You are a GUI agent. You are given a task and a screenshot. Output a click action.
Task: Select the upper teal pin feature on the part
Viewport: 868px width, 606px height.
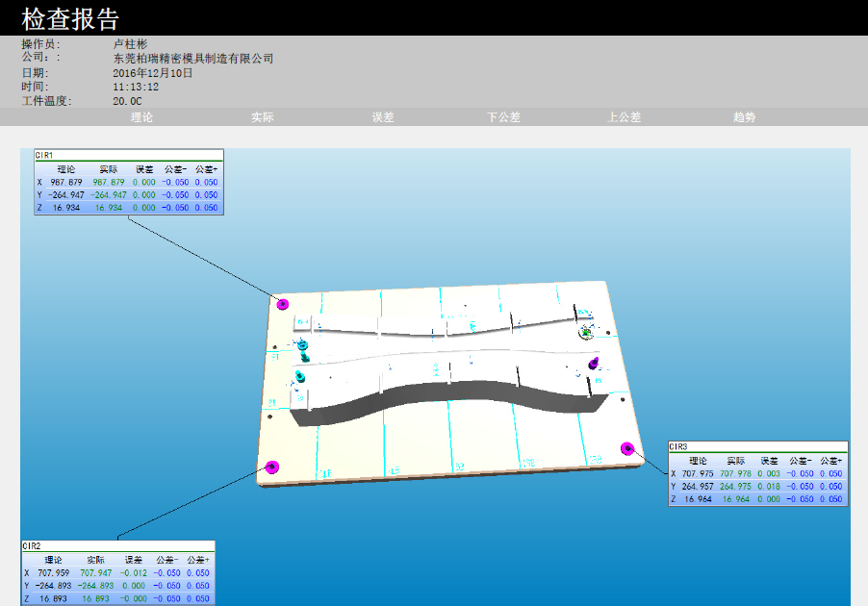(x=303, y=344)
